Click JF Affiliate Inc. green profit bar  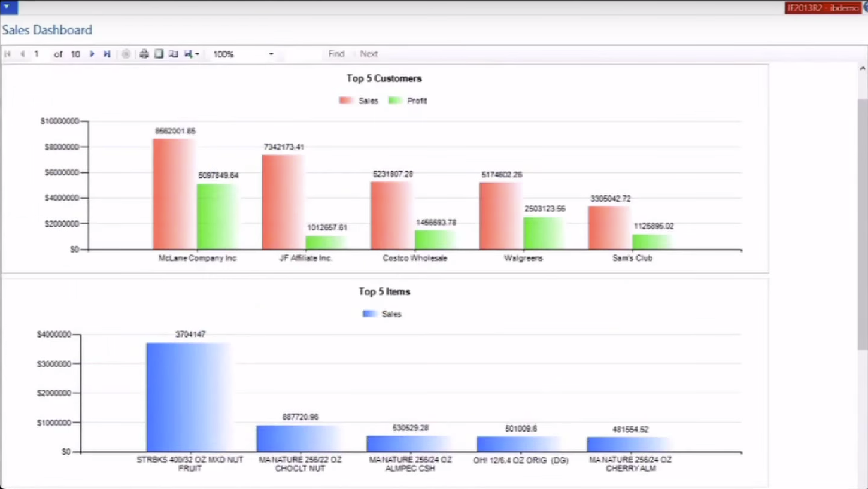tap(327, 242)
